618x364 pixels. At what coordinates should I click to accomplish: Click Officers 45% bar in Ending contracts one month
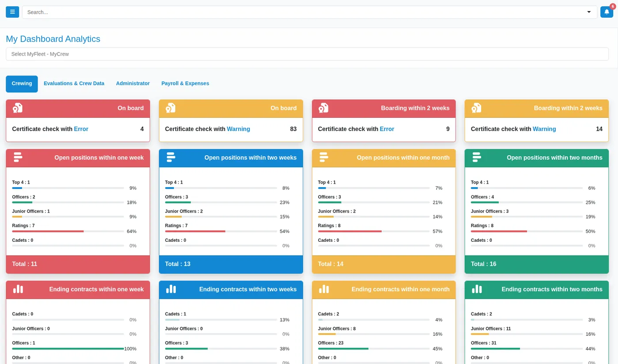point(374,349)
